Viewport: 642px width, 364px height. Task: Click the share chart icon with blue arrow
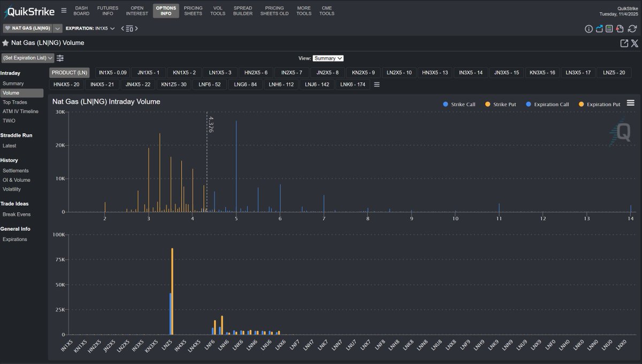pyautogui.click(x=599, y=29)
